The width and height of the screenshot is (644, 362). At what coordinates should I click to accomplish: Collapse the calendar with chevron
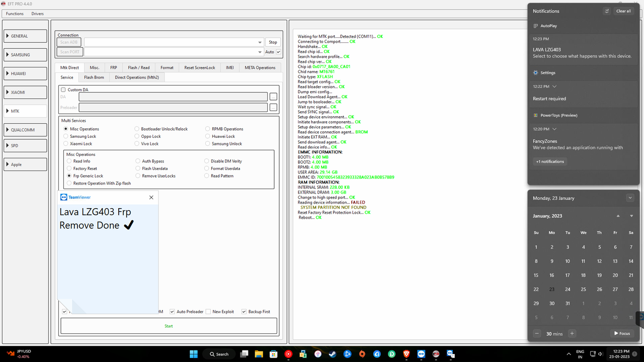(630, 198)
